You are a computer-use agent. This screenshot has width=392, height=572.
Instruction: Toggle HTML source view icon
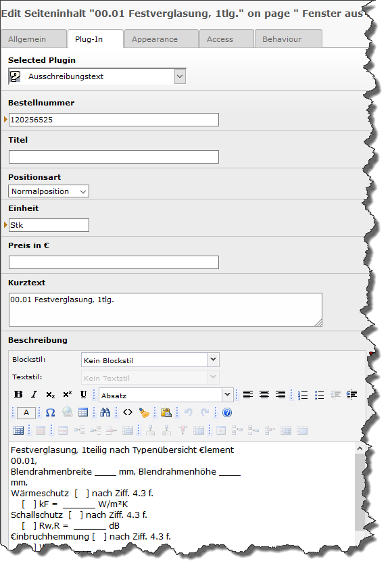(x=128, y=412)
